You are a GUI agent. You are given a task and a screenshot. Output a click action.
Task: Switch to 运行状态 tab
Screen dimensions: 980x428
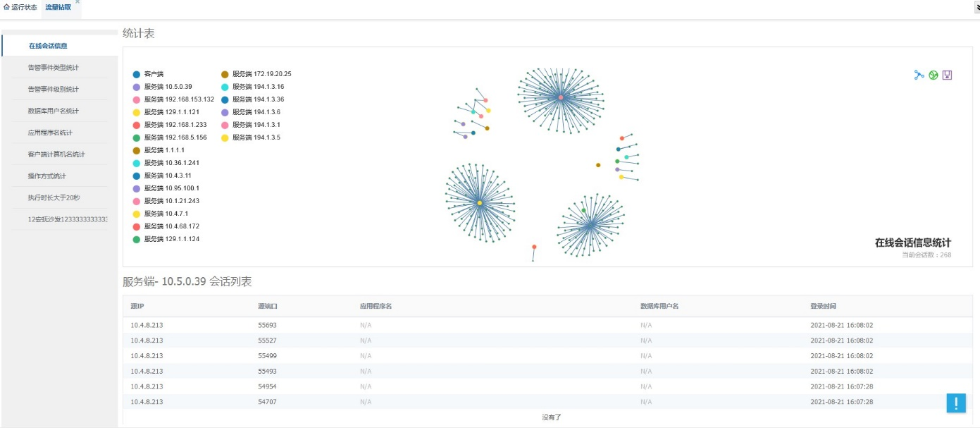coord(20,7)
